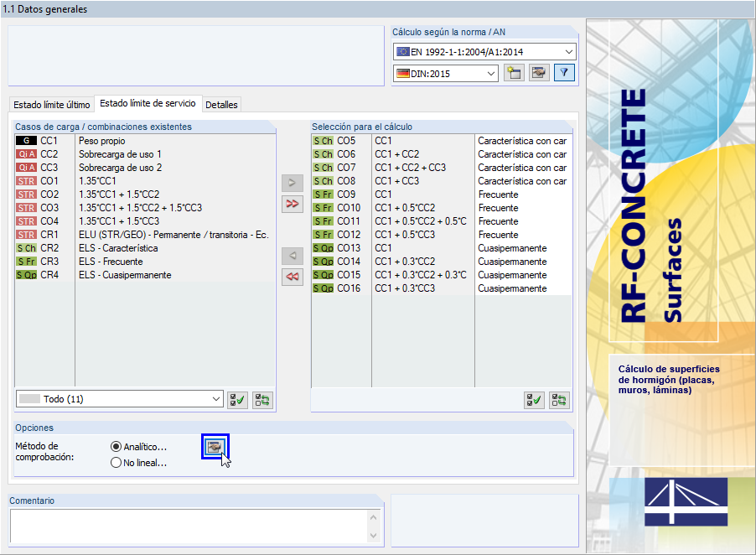Select the Analítico verification method radio button
Viewport: 756px width, 555px height.
(x=117, y=445)
